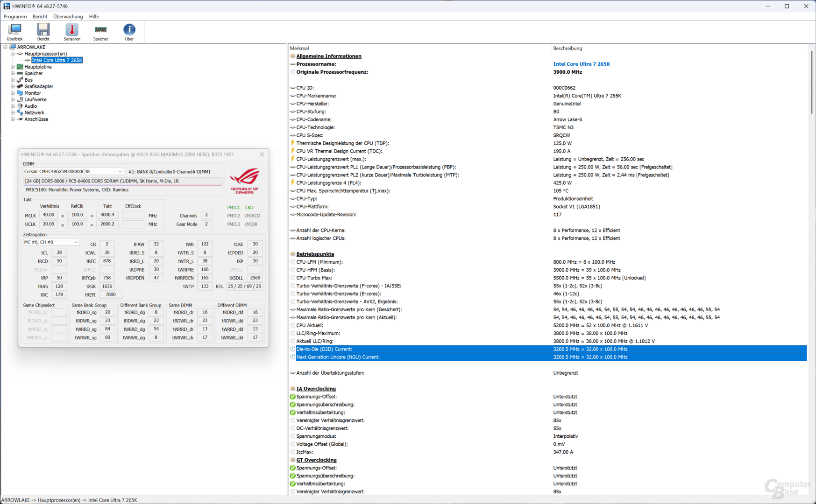Collapse the Hauptprozessor(en) node
The height and width of the screenshot is (504, 816).
coord(13,54)
